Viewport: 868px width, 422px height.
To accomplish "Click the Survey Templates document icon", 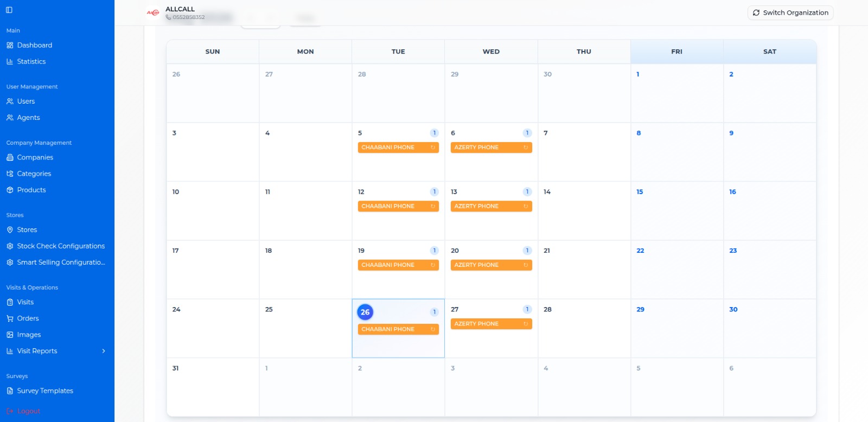I will pyautogui.click(x=10, y=391).
